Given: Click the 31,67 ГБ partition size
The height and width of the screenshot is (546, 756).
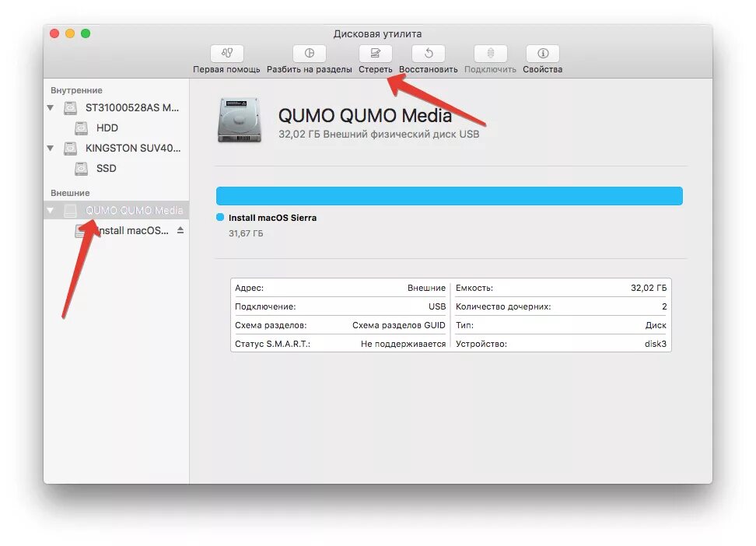Looking at the screenshot, I should pyautogui.click(x=246, y=233).
